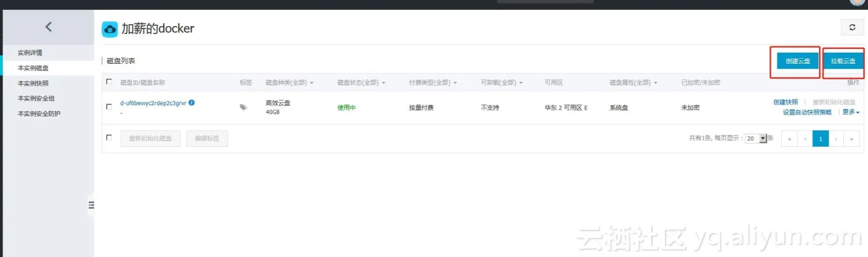Open disk ID link d-uf6bewyc2rdep2c3grvr
This screenshot has height=257, width=868.
pyautogui.click(x=153, y=103)
